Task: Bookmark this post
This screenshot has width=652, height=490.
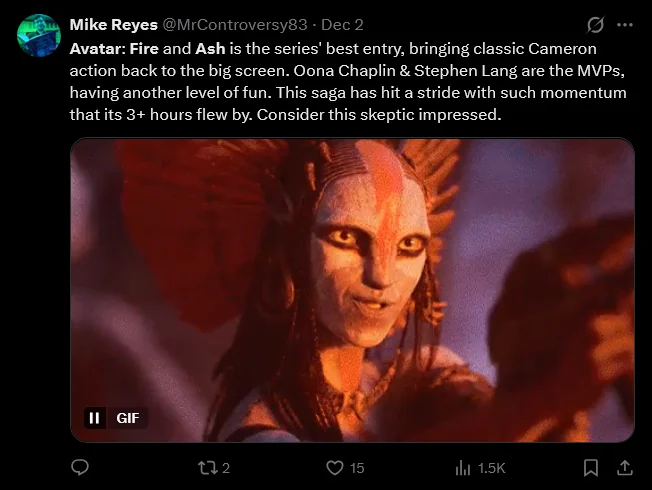Action: 590,468
